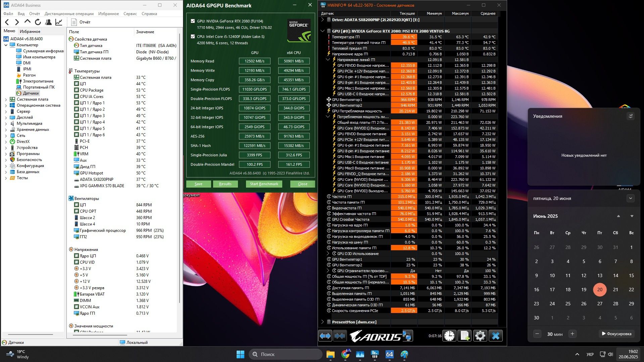Collapse the calendar panel chevron
The image size is (644, 362).
coord(631,198)
